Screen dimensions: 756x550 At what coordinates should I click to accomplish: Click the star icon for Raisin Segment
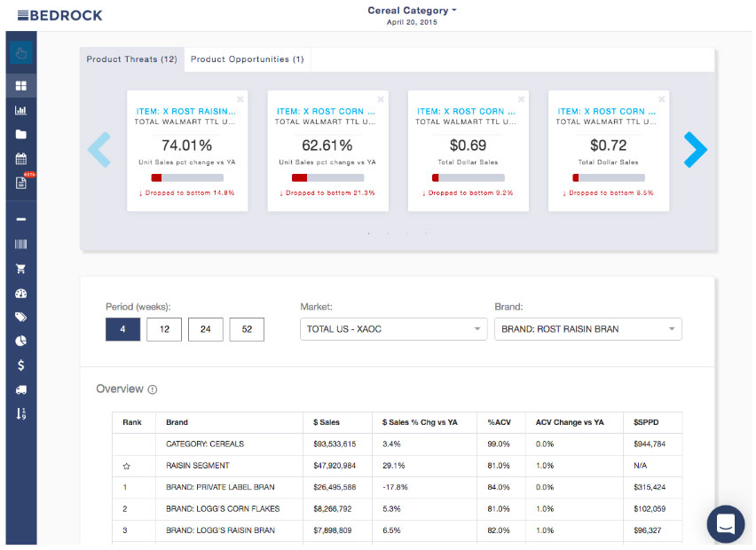126,466
